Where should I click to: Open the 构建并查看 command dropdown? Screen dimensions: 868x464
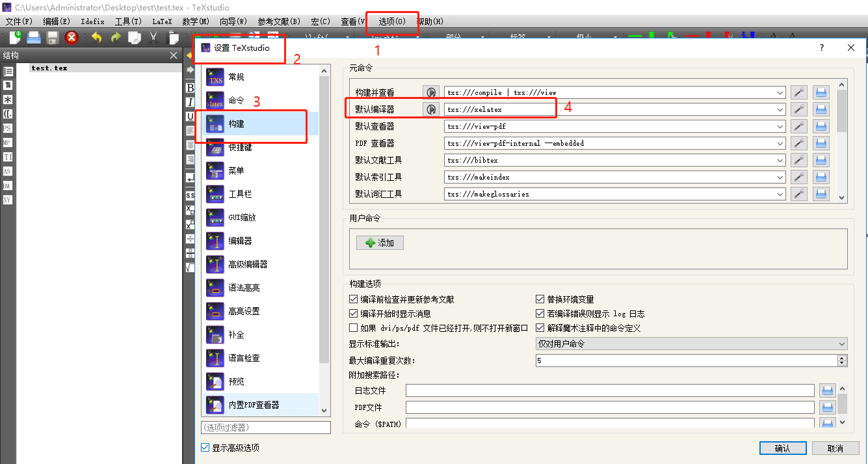[x=780, y=92]
